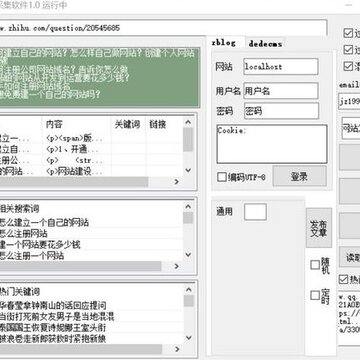Click the content table scroll right arrow

(x=176, y=182)
